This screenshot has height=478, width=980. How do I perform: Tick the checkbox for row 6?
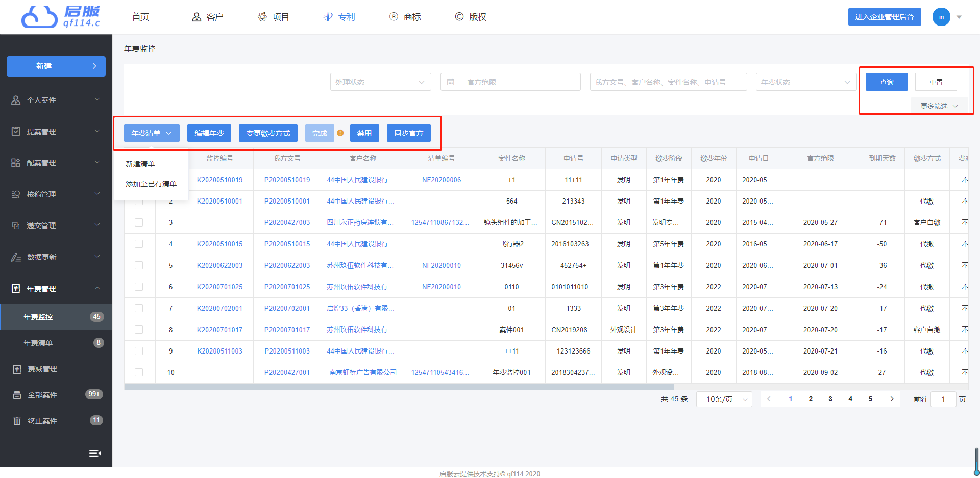139,287
